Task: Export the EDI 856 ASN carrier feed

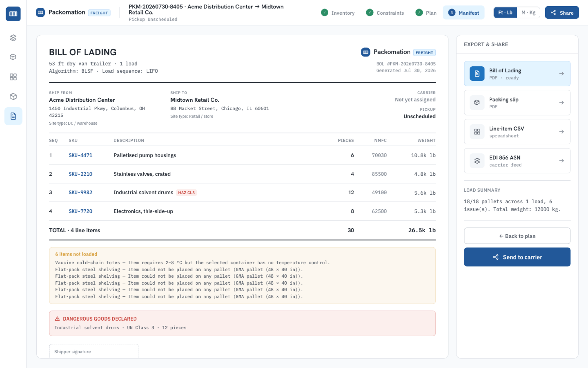Action: 517,161
